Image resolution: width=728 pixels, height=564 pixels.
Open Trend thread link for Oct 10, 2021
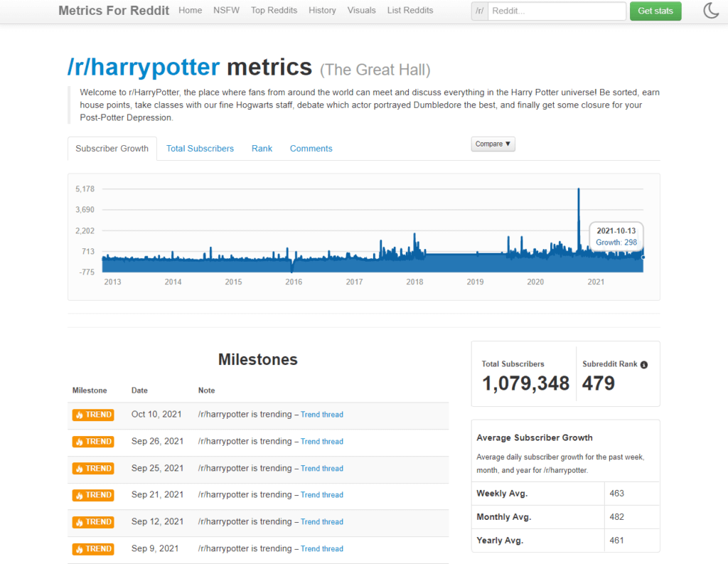(322, 415)
